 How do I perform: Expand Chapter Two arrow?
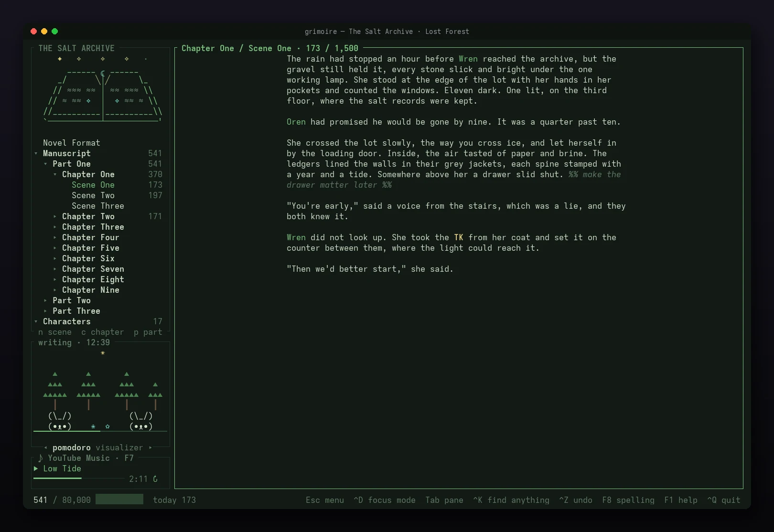55,216
